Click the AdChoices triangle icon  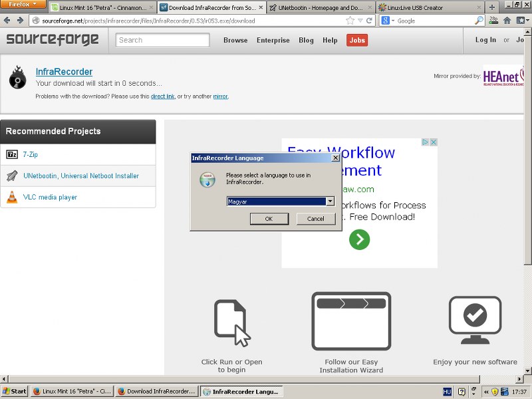(425, 142)
